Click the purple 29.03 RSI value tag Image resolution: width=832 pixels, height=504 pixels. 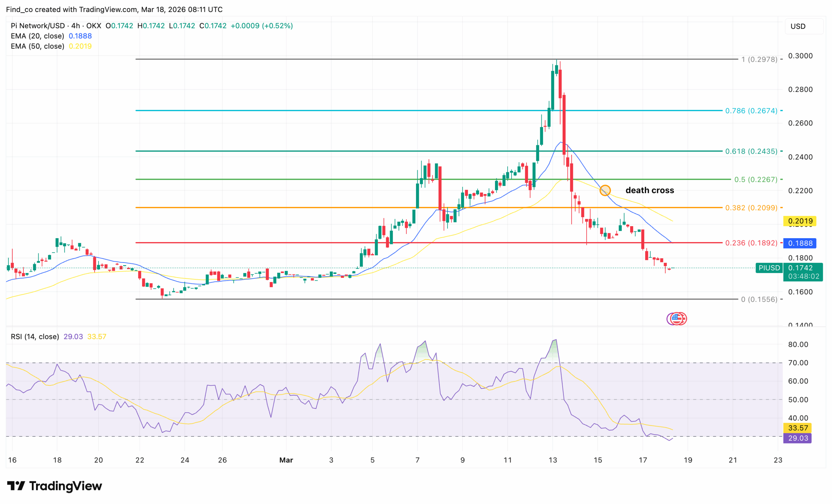coord(798,438)
